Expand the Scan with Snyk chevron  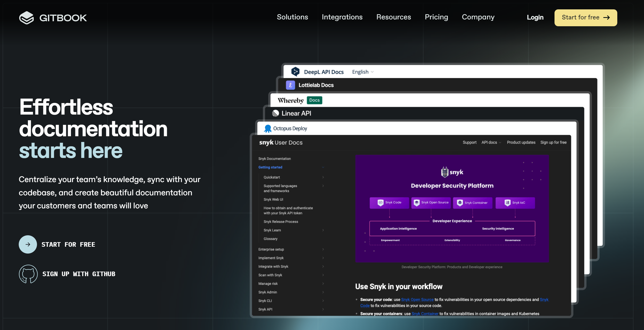pyautogui.click(x=323, y=275)
